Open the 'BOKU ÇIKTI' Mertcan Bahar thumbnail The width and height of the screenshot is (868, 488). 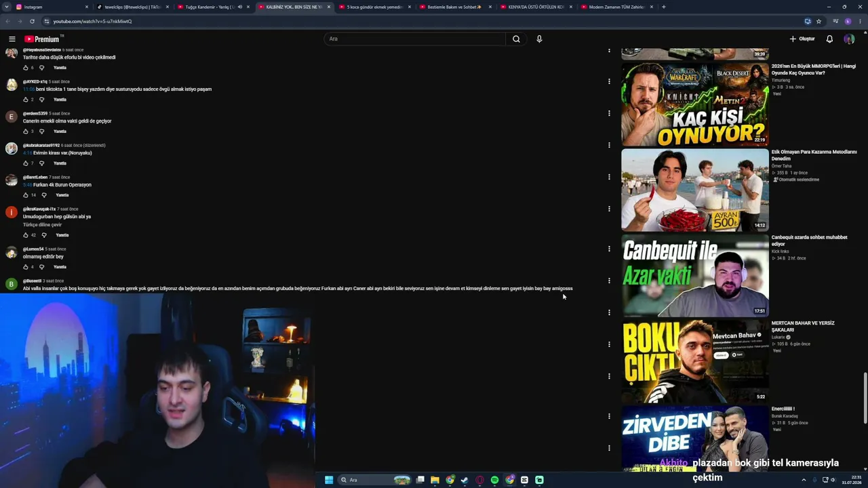[x=695, y=361]
